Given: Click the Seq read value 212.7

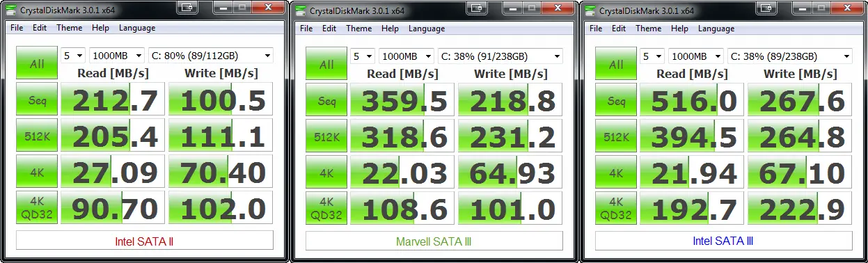Looking at the screenshot, I should (113, 99).
